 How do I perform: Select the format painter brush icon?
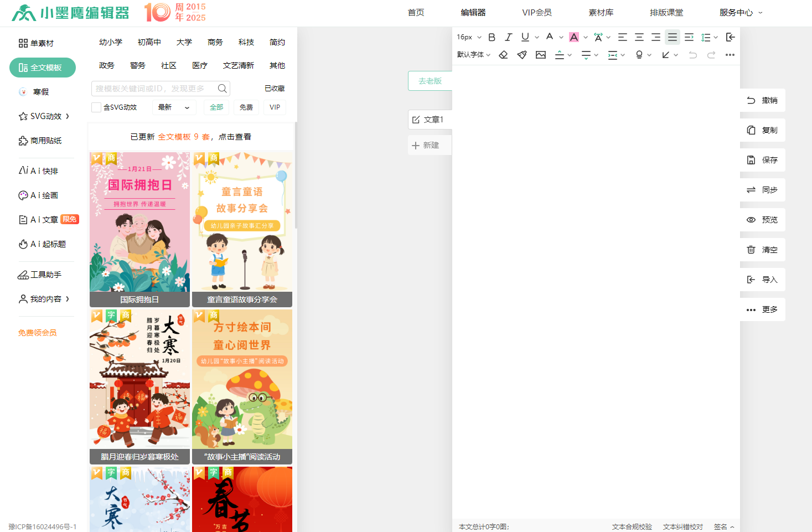coord(521,55)
